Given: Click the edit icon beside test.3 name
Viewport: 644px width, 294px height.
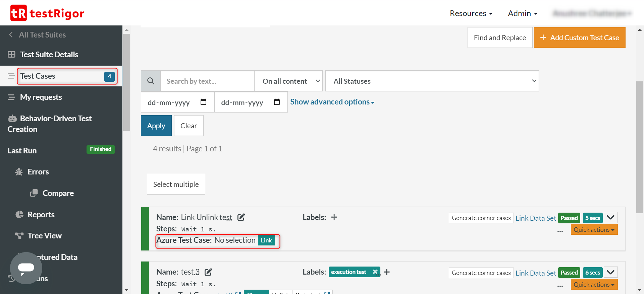Looking at the screenshot, I should click(208, 272).
